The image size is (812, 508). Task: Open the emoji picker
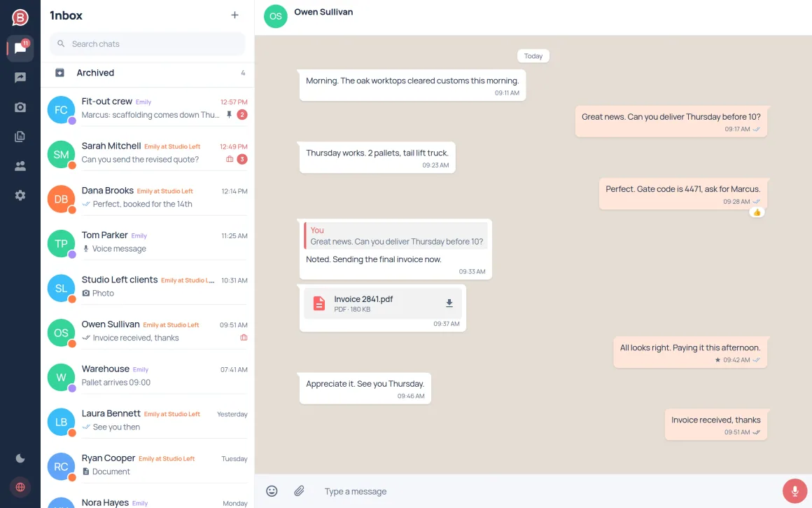pyautogui.click(x=272, y=491)
